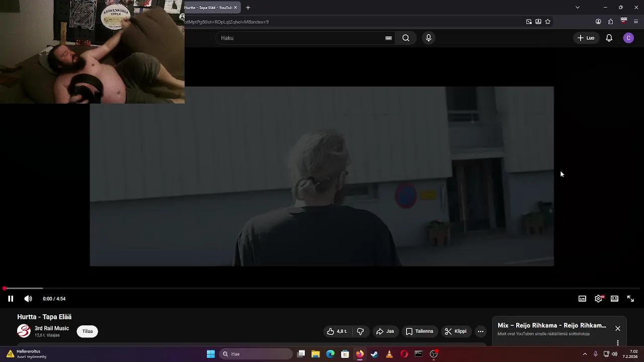Image resolution: width=644 pixels, height=362 pixels.
Task: Create a clip with Klippi
Action: pyautogui.click(x=455, y=331)
